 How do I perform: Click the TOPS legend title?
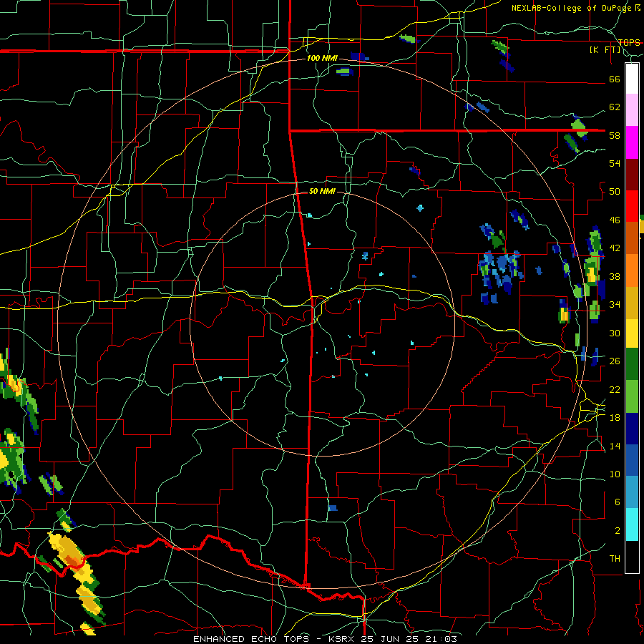point(629,42)
